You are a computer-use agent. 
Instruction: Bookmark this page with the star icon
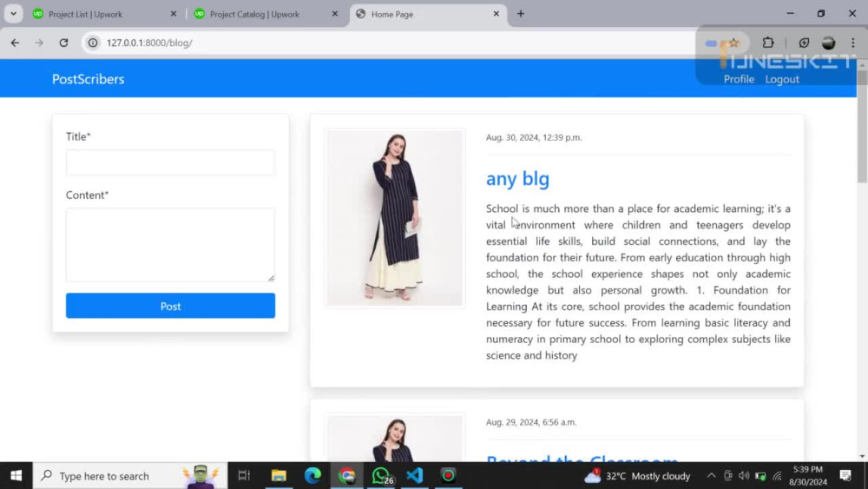pyautogui.click(x=734, y=43)
